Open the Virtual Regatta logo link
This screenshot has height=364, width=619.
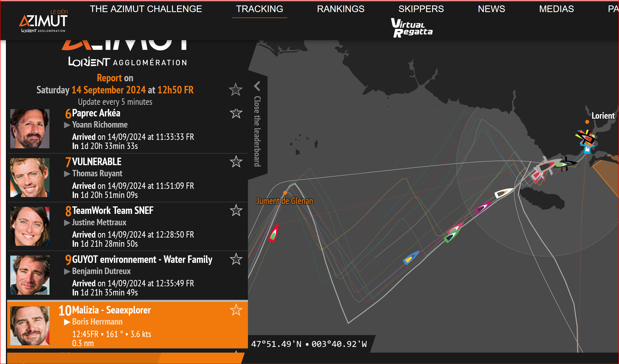412,28
